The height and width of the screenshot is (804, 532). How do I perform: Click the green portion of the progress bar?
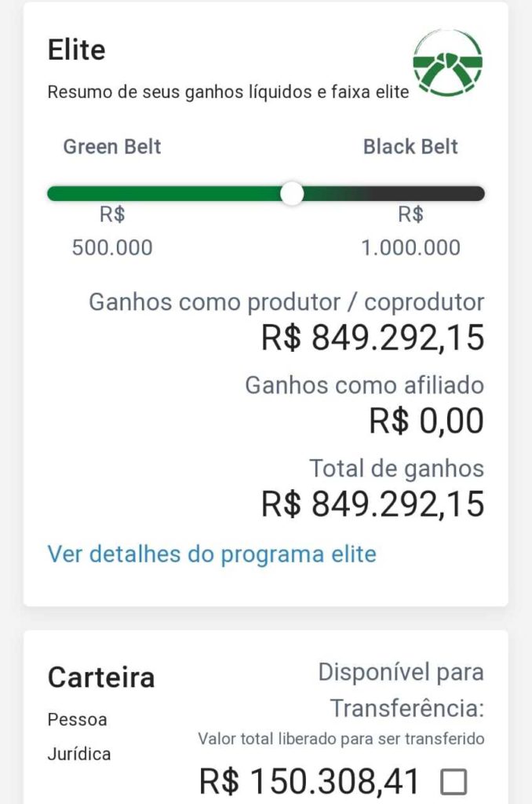[x=165, y=193]
